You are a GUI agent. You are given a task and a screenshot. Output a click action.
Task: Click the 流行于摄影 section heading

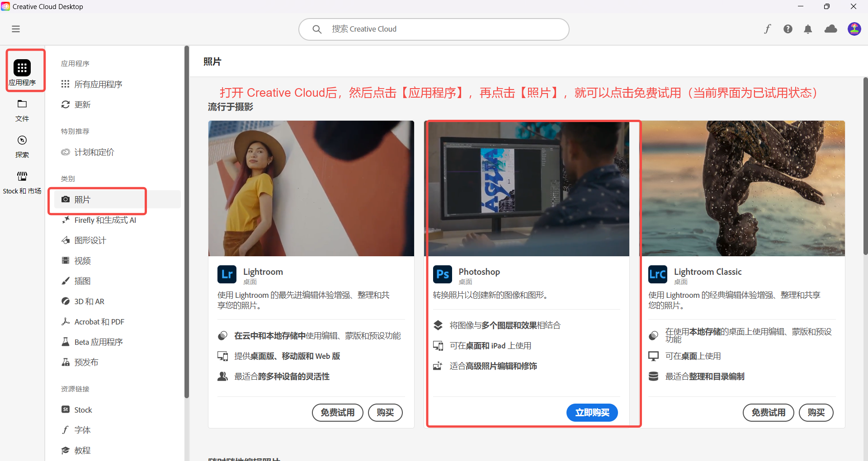[231, 107]
